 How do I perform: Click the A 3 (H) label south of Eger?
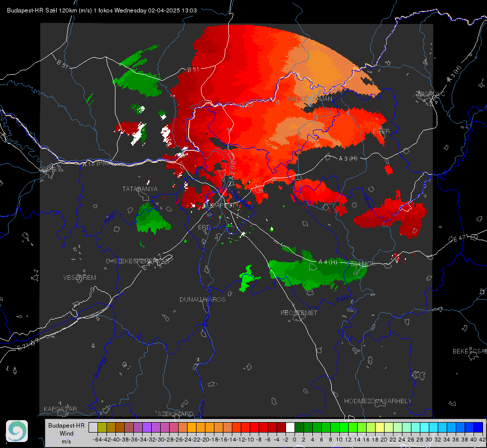(x=348, y=159)
